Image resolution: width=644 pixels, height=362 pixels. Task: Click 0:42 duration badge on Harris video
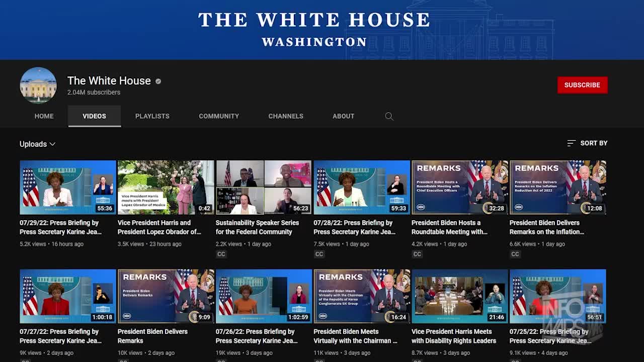(204, 208)
